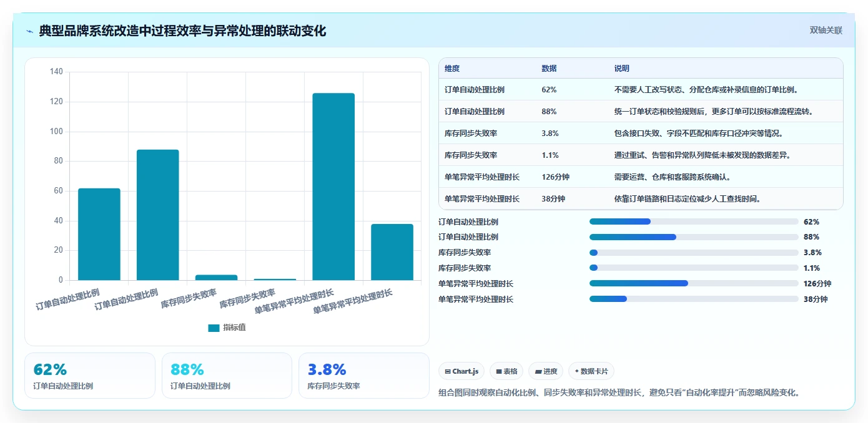Click the 120 label on the y-axis

(x=56, y=102)
